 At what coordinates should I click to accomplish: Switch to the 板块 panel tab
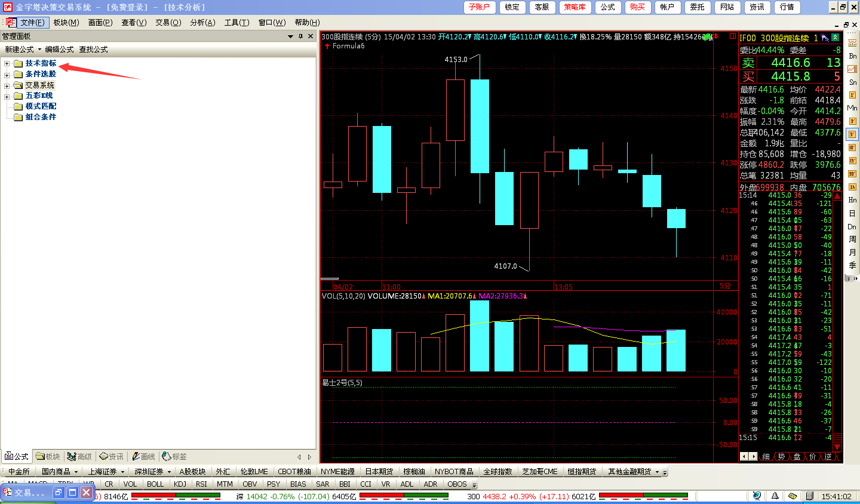[x=48, y=456]
